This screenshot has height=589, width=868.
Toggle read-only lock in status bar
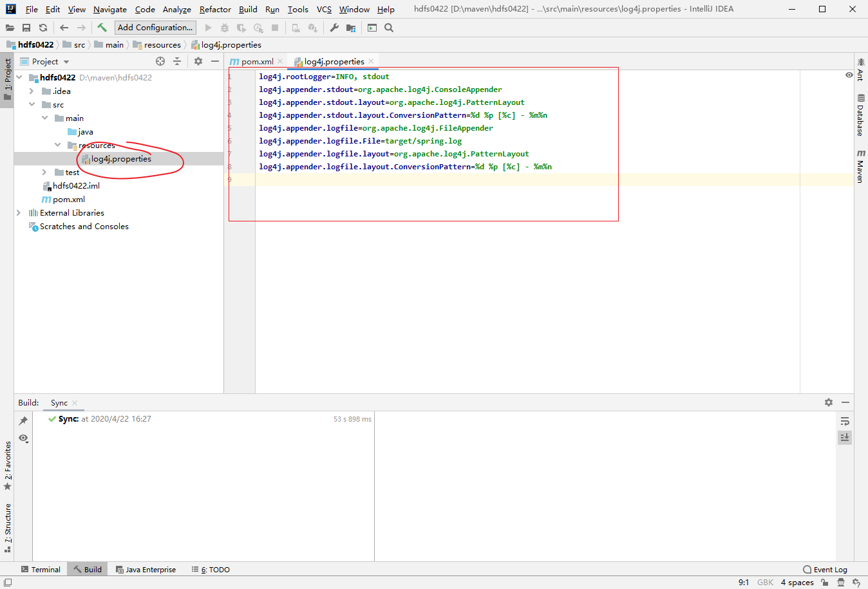[825, 583]
